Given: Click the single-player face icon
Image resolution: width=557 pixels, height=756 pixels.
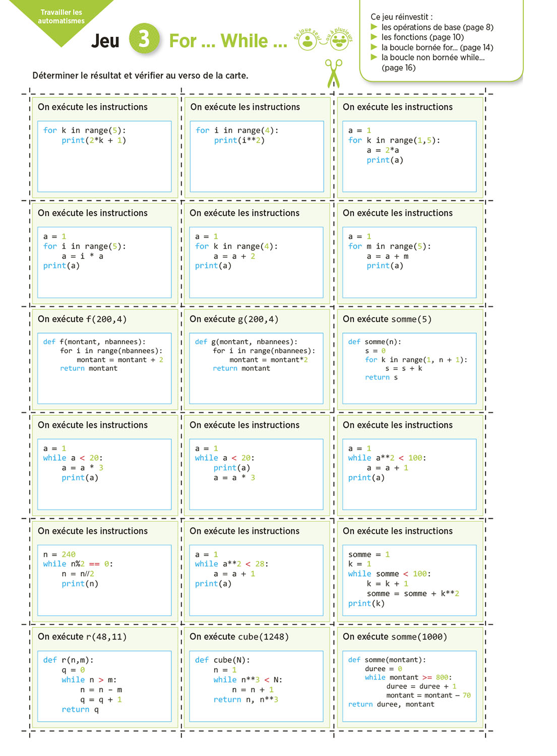Looking at the screenshot, I should coord(307,41).
